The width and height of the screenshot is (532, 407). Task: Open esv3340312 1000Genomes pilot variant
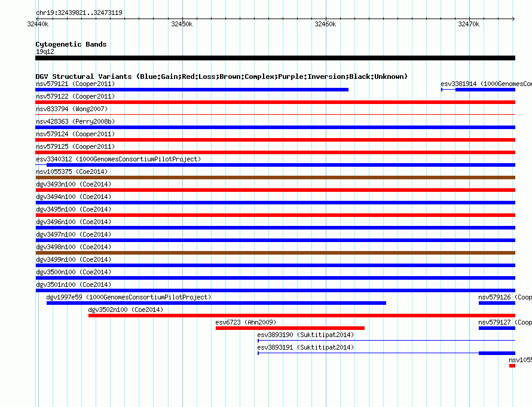[118, 159]
